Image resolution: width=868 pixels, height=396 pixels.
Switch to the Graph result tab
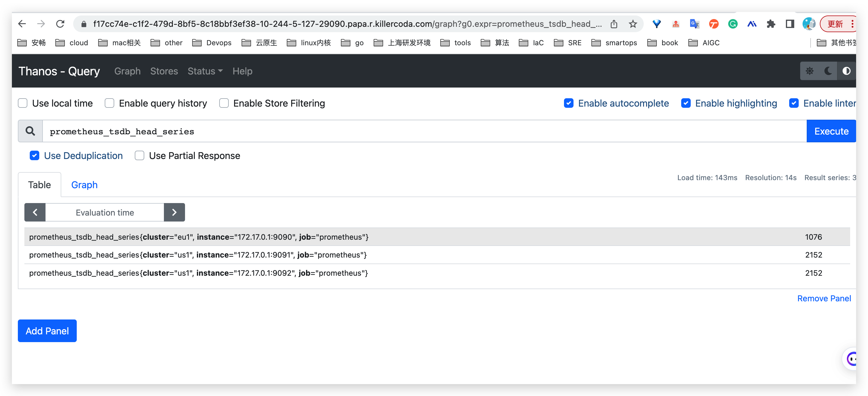click(x=84, y=185)
